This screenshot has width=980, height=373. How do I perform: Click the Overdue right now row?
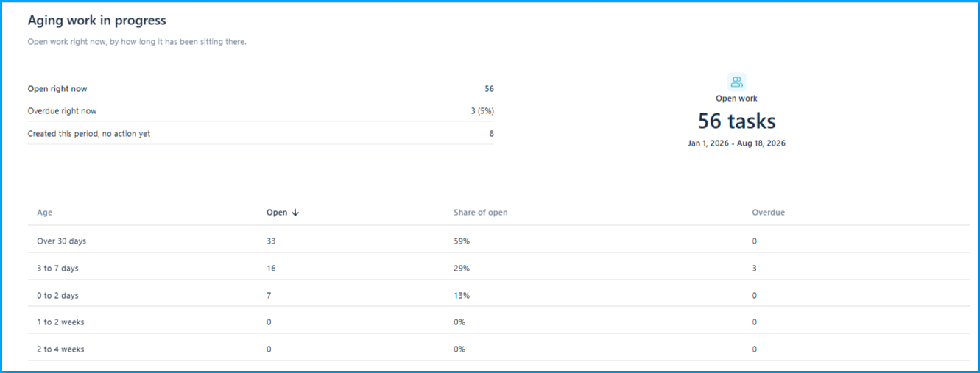pyautogui.click(x=261, y=111)
